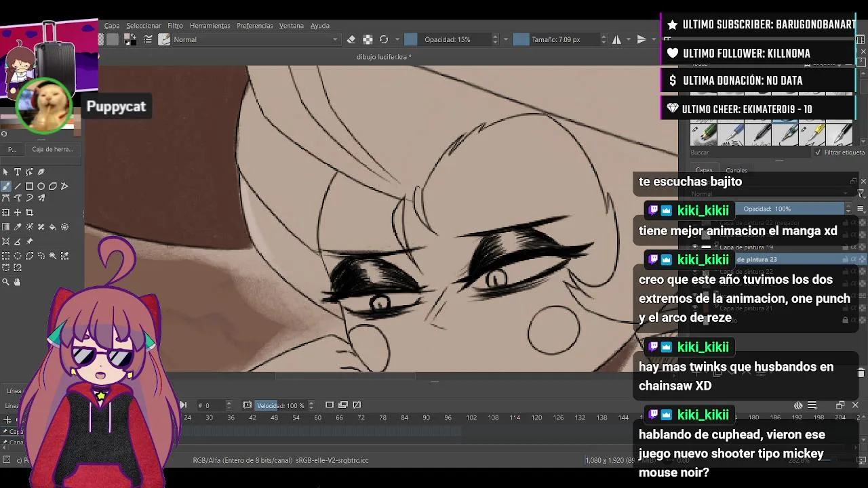Select the Rectangular Selection tool
The image size is (868, 488).
6,256
